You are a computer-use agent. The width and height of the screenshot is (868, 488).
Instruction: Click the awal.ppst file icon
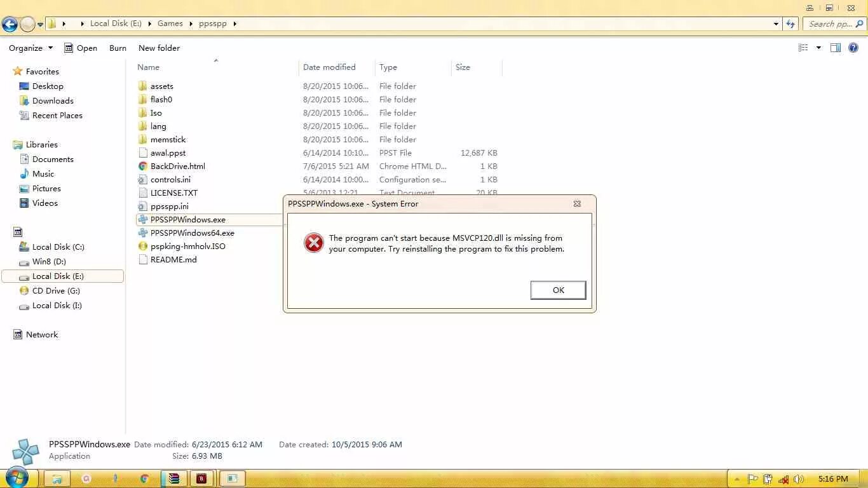tap(143, 152)
